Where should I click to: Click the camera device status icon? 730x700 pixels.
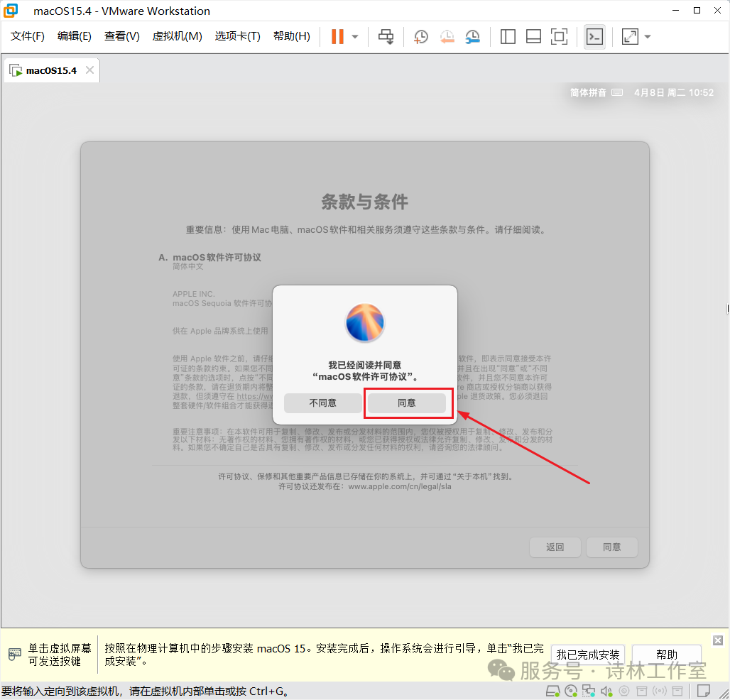(x=624, y=691)
